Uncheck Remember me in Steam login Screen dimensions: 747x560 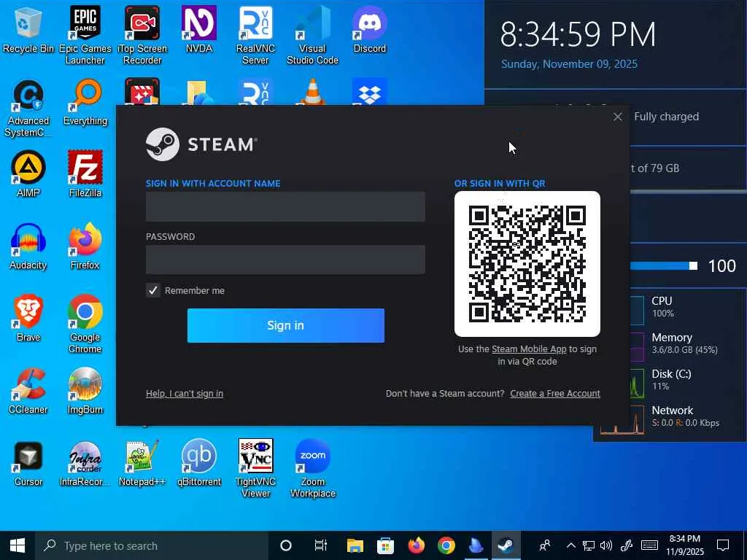click(153, 290)
